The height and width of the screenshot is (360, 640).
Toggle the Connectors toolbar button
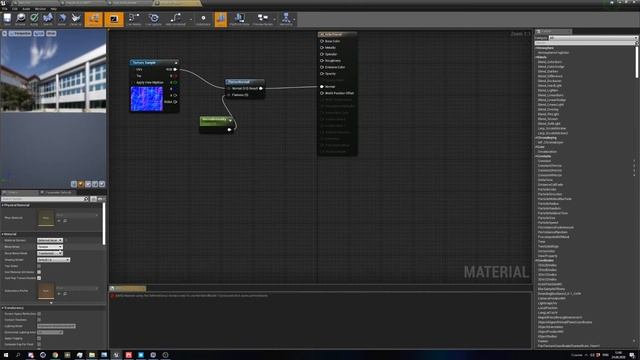[93, 19]
